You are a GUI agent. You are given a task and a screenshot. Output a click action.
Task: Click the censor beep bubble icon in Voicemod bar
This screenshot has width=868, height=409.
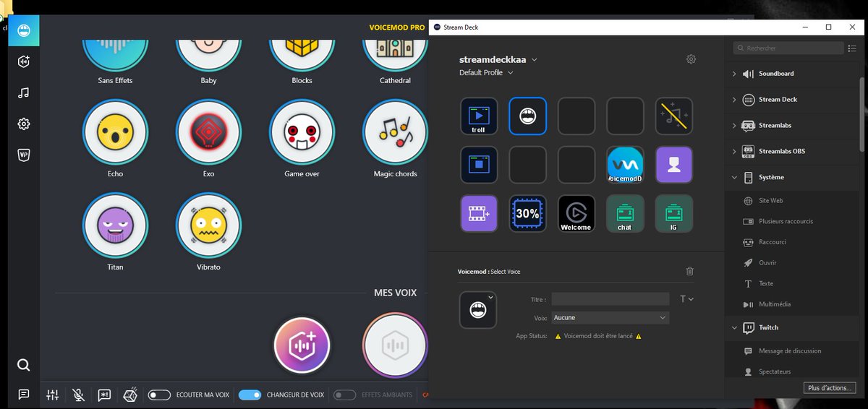[104, 395]
